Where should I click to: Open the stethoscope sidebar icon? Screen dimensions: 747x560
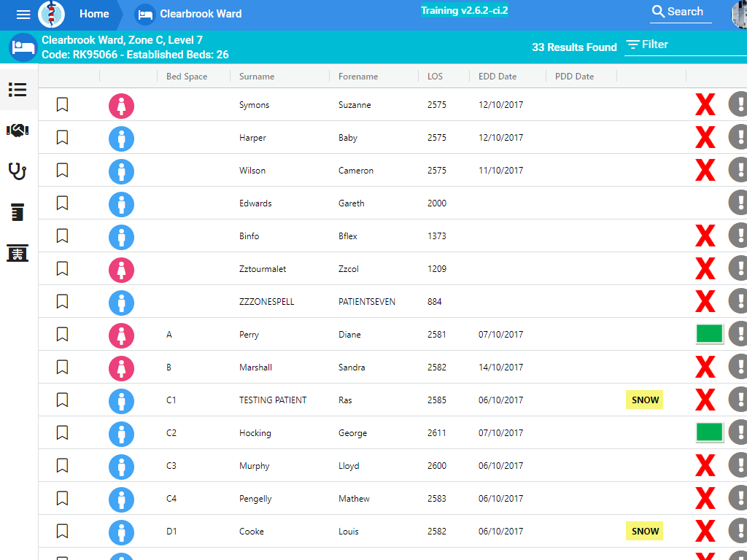point(18,171)
